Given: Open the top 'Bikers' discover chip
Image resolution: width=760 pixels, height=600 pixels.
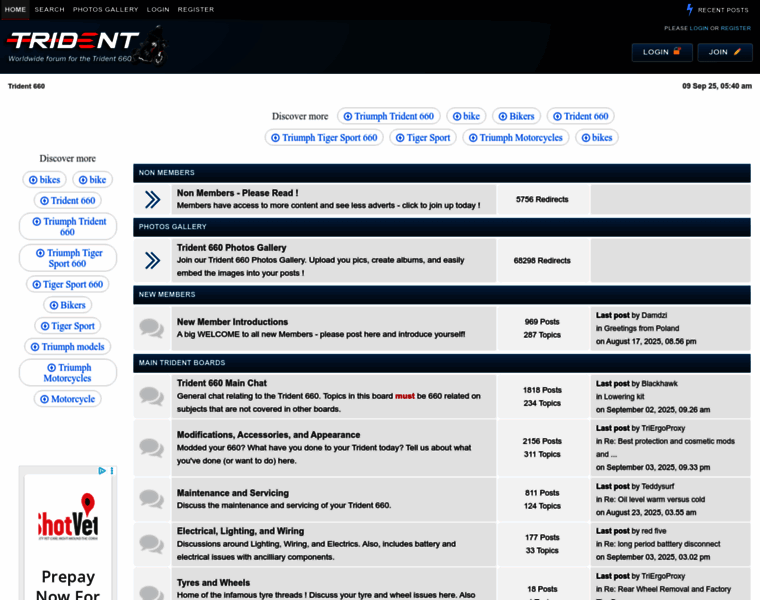Looking at the screenshot, I should (x=517, y=116).
